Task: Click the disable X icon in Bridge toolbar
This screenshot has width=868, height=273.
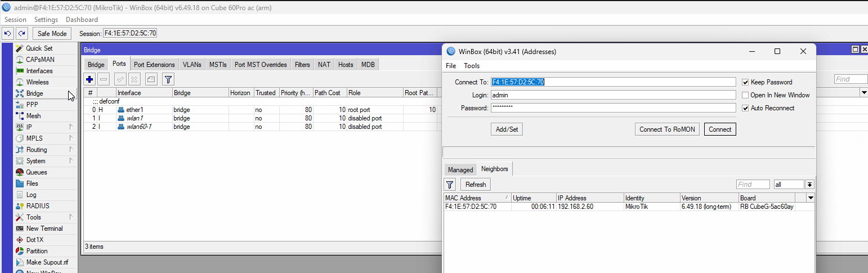Action: coord(135,79)
